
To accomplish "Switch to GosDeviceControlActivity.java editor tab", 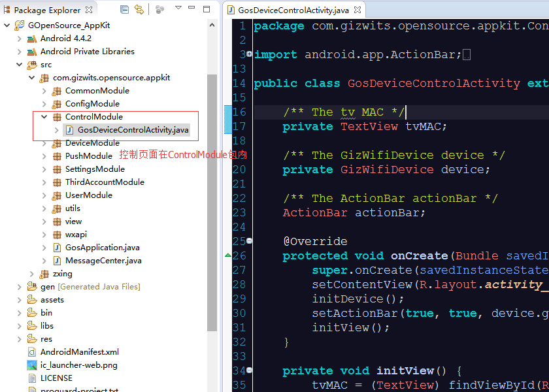I will pyautogui.click(x=293, y=10).
